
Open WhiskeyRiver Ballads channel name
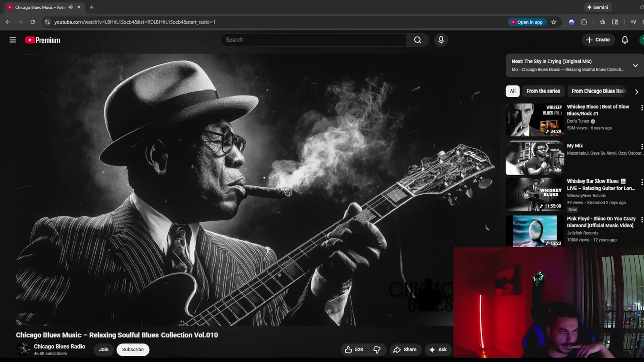[587, 196]
